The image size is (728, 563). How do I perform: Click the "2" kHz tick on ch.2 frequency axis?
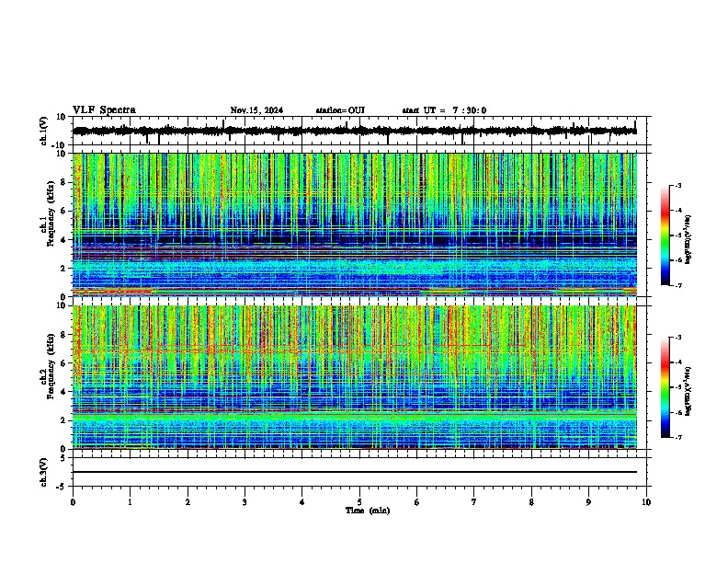pyautogui.click(x=63, y=420)
